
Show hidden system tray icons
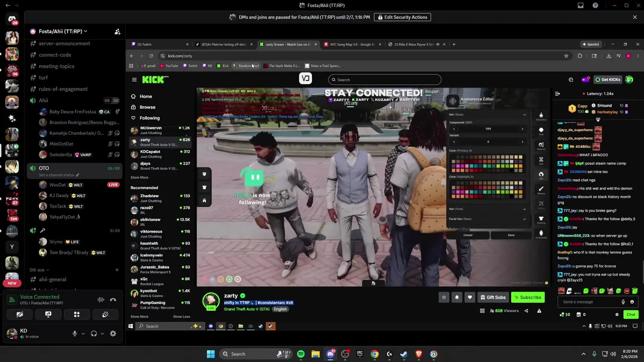[584, 354]
